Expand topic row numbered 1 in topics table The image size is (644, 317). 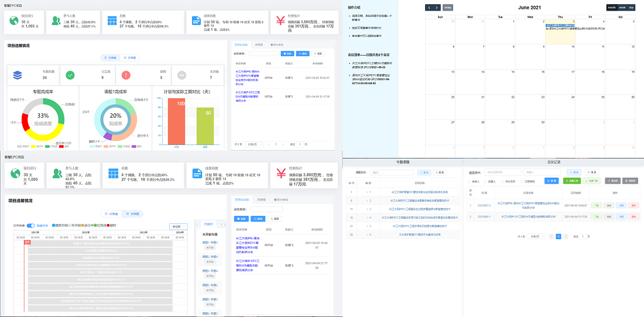coord(368,191)
